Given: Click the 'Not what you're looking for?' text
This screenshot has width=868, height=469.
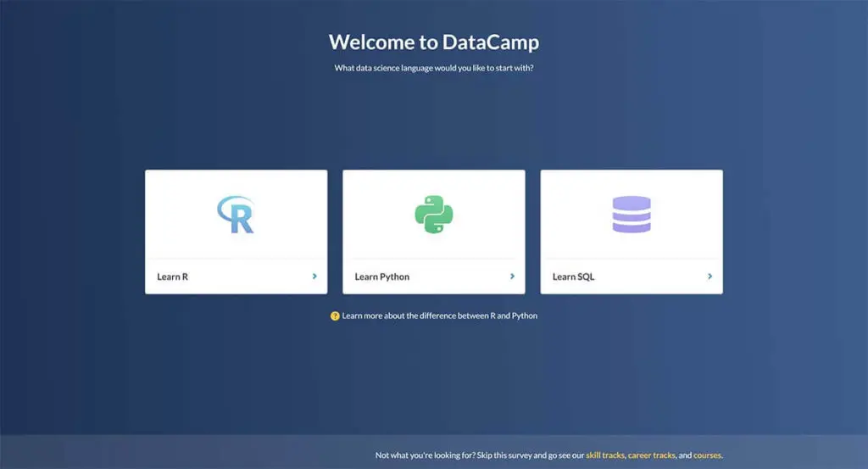Looking at the screenshot, I should (x=426, y=455).
